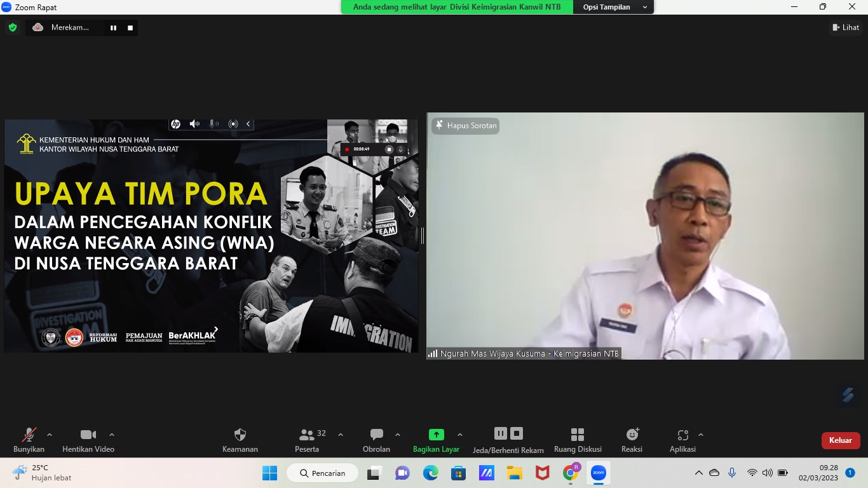
Task: Pause the cloud recording from the top indicator
Action: click(113, 28)
